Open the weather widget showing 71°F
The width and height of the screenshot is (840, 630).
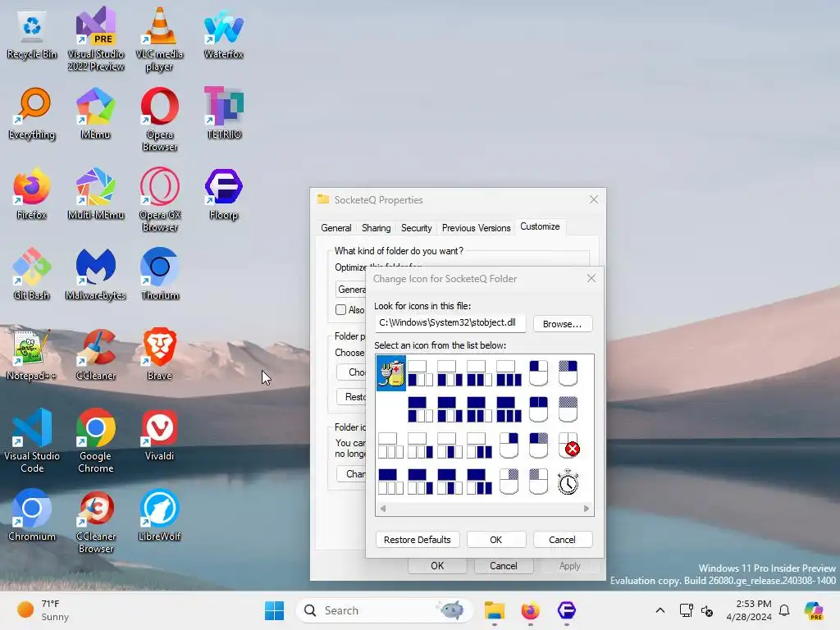click(x=43, y=610)
